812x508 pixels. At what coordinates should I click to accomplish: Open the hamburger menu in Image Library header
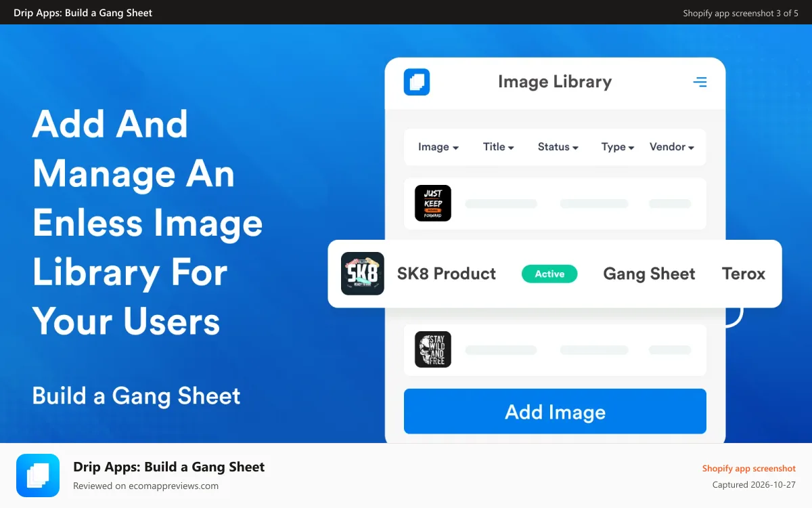point(700,82)
